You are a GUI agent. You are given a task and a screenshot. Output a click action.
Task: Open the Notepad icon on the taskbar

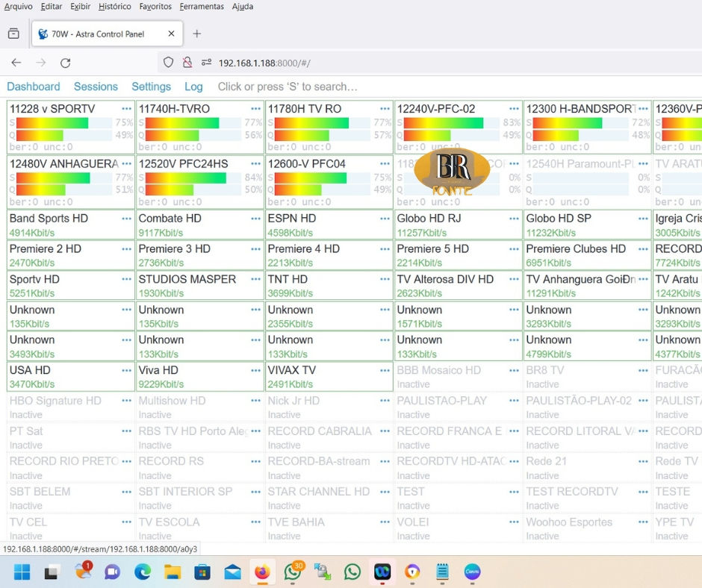[442, 572]
